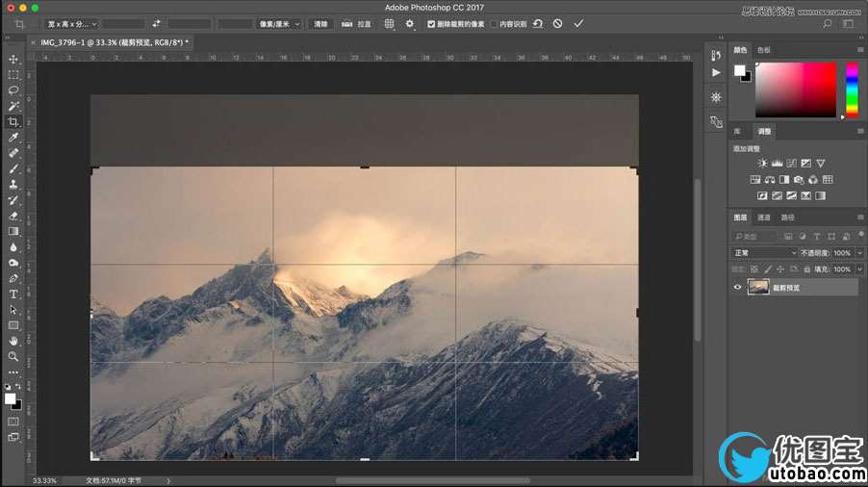Viewport: 868px width, 487px height.
Task: Toggle Quick Mask mode
Action: coord(13,422)
